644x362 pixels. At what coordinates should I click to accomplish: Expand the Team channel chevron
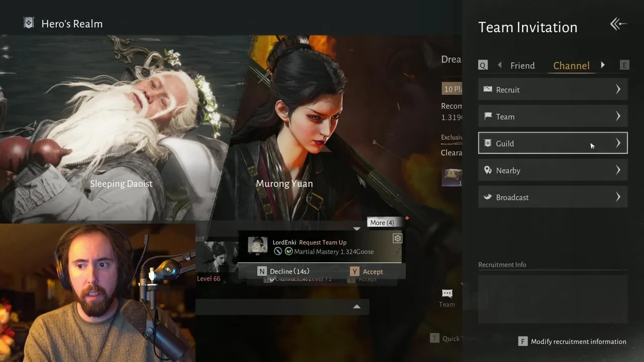click(618, 116)
